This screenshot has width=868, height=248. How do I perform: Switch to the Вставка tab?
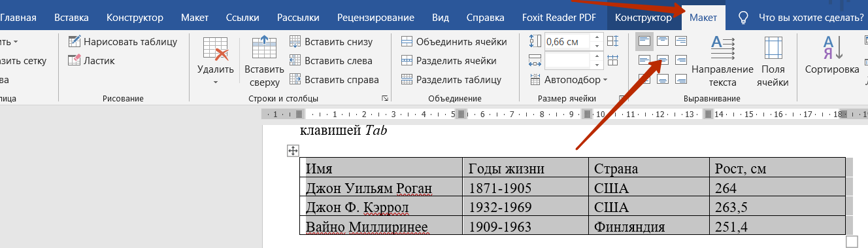pos(72,17)
